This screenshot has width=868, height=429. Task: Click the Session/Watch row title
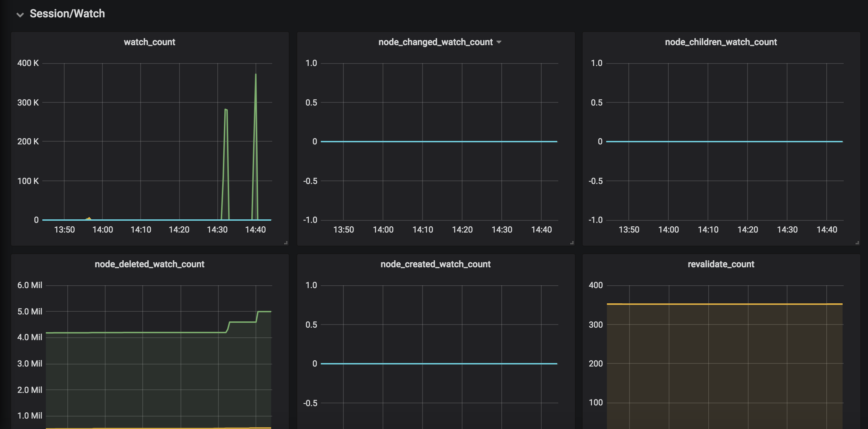(x=67, y=14)
